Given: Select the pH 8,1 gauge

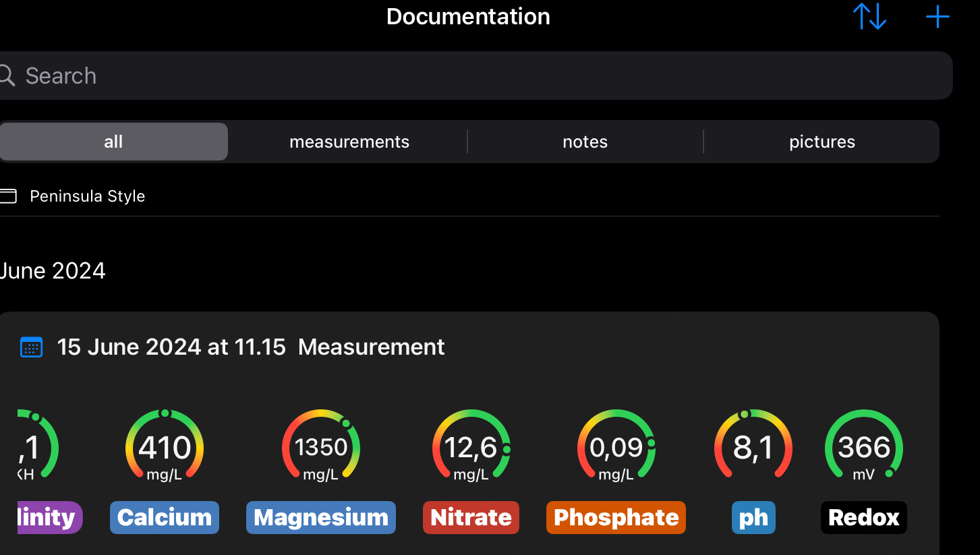Looking at the screenshot, I should coord(753,446).
